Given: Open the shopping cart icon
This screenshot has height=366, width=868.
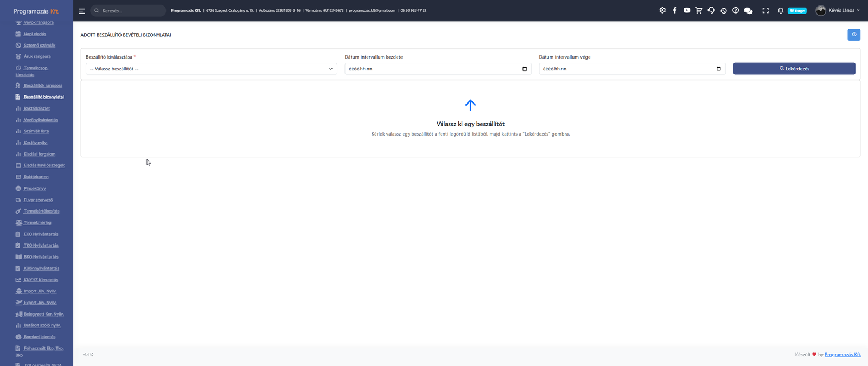Looking at the screenshot, I should click(x=699, y=10).
